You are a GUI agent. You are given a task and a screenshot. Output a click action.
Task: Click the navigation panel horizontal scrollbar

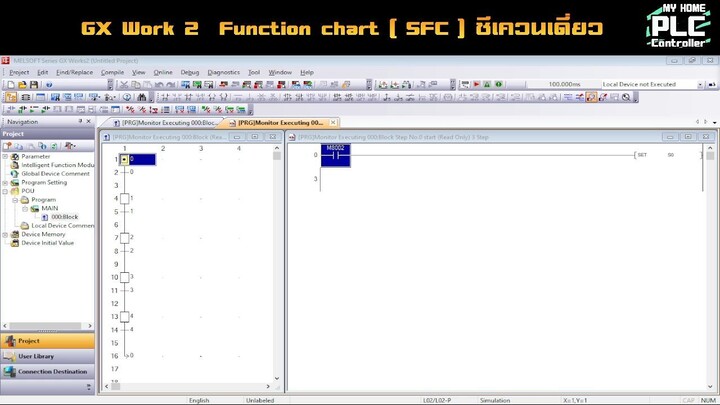[45, 326]
